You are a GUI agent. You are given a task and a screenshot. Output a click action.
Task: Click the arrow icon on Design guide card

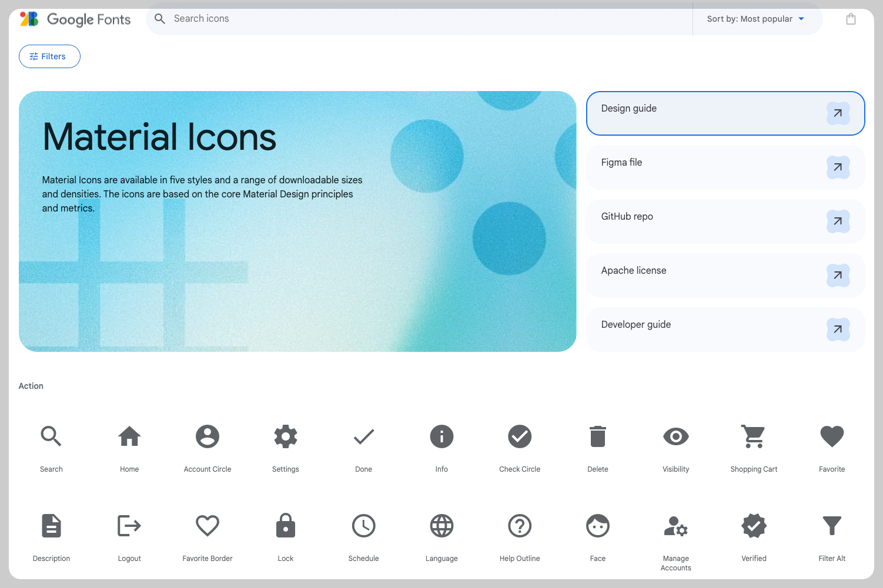pyautogui.click(x=838, y=113)
